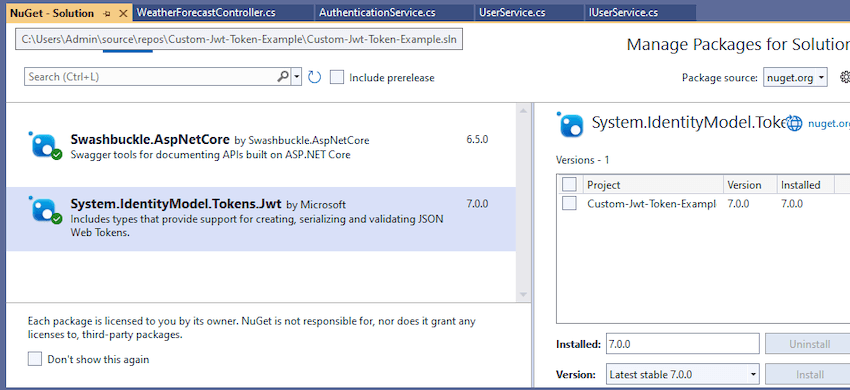Switch to WeatherForecastController.cs tab
This screenshot has width=850, height=390.
pyautogui.click(x=206, y=13)
